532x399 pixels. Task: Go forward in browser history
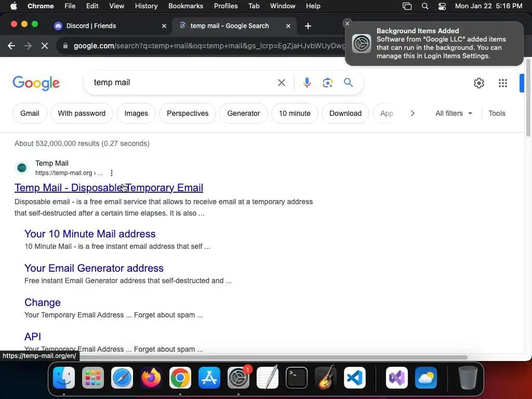[28, 46]
